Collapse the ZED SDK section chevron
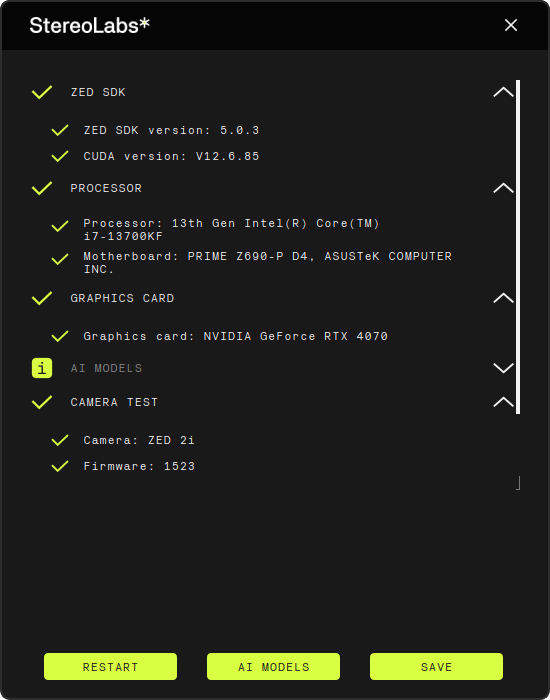 click(x=504, y=92)
